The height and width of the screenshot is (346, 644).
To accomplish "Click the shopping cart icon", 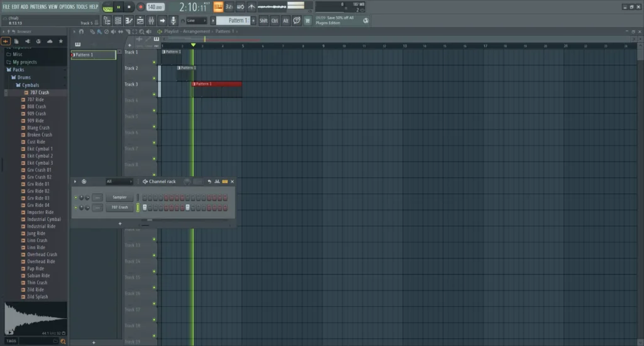I will click(307, 21).
